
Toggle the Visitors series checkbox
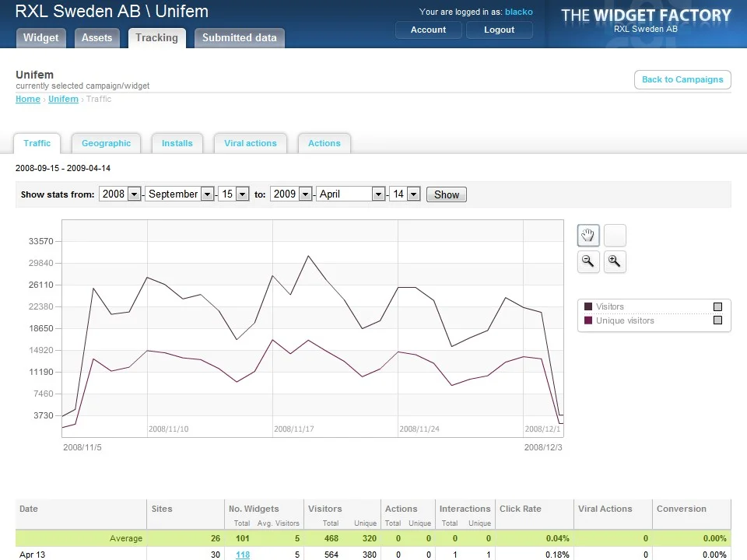click(717, 306)
